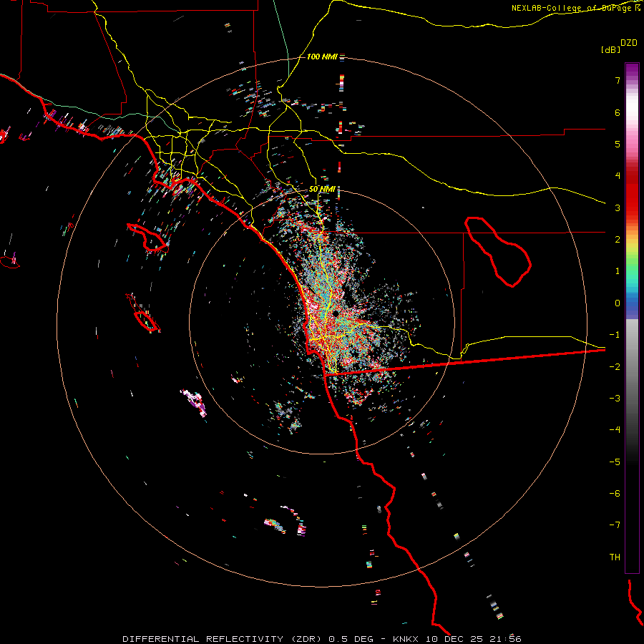Click the scale value 1 on the color bar
The image size is (644, 644).
618,271
